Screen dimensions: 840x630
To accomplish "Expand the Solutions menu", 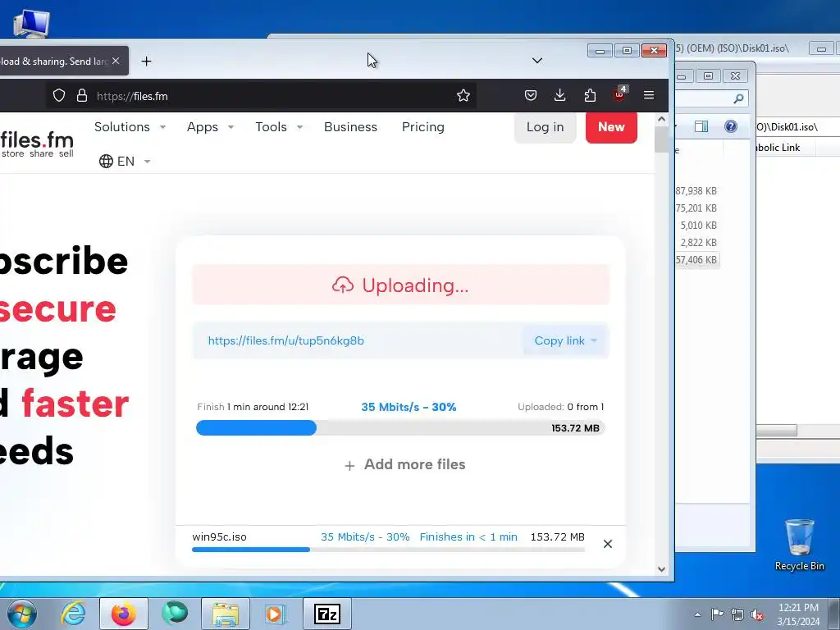I will tap(130, 127).
